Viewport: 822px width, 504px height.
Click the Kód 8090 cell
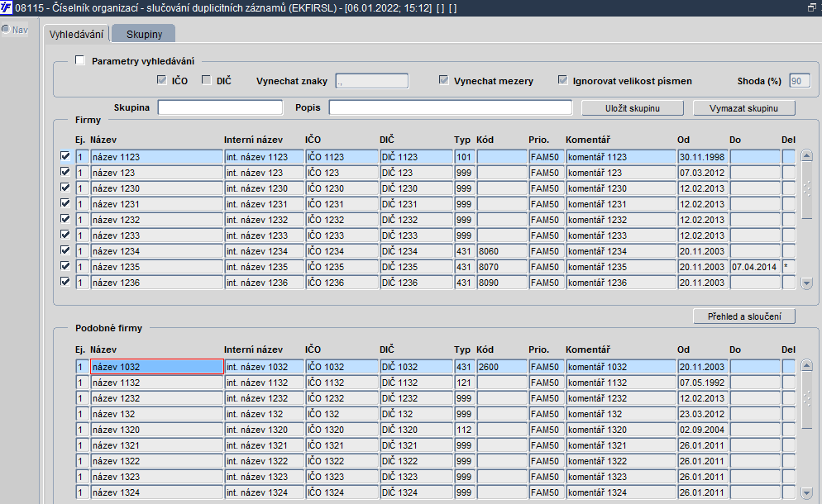click(x=502, y=283)
